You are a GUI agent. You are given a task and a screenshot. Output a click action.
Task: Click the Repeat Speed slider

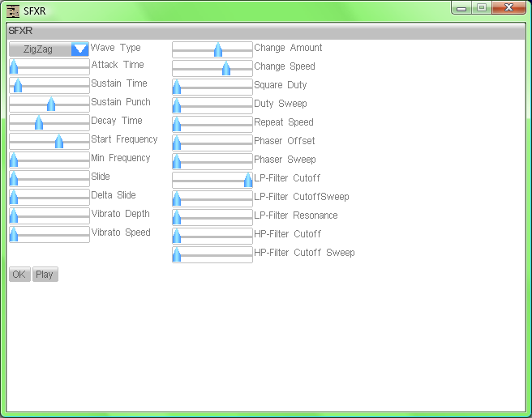pyautogui.click(x=212, y=125)
